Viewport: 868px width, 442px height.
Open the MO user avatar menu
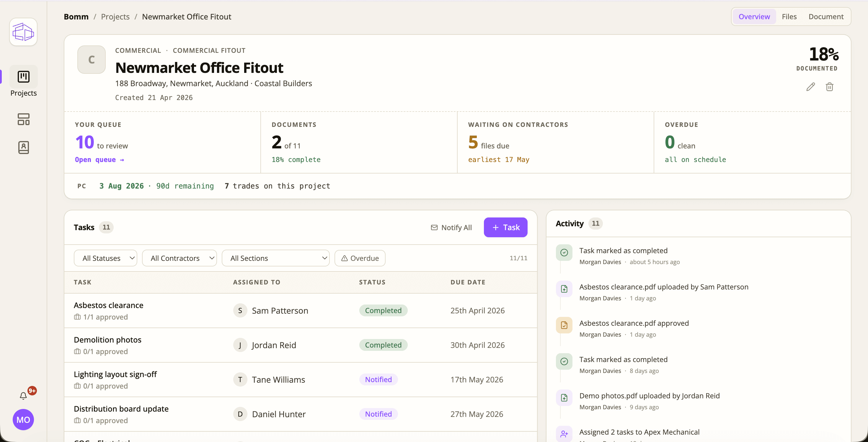tap(23, 420)
